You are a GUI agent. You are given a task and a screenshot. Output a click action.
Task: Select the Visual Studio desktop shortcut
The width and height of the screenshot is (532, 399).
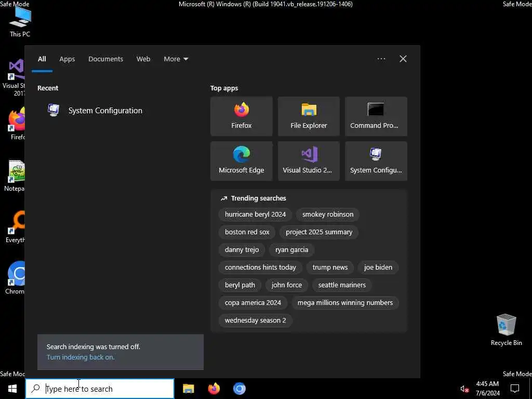click(x=14, y=78)
